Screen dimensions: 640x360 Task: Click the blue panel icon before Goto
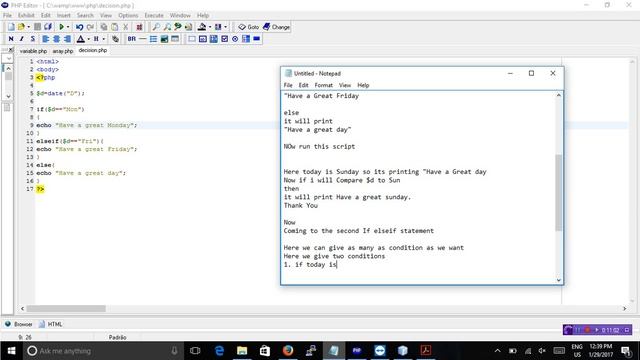point(218,27)
